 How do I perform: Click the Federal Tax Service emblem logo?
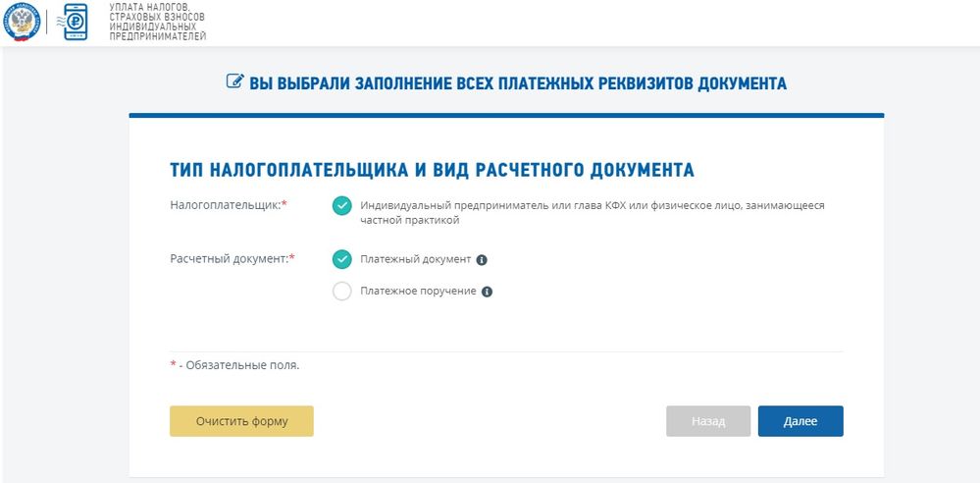[21, 22]
